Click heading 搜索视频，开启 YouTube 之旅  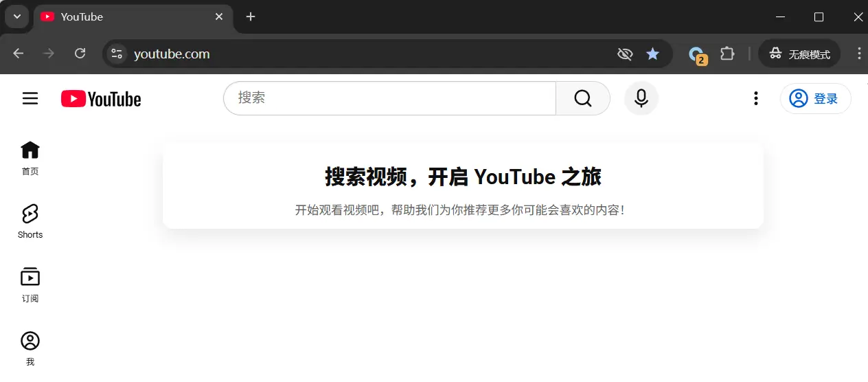click(x=463, y=177)
